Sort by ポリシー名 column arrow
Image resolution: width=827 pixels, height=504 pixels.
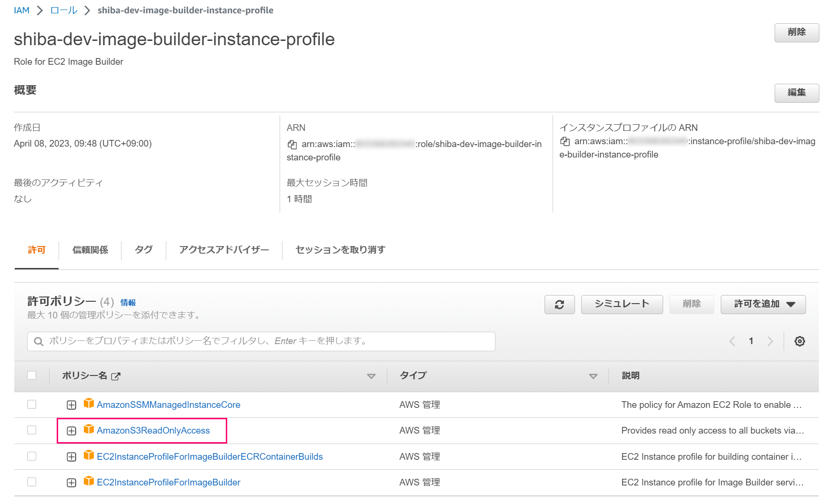371,376
